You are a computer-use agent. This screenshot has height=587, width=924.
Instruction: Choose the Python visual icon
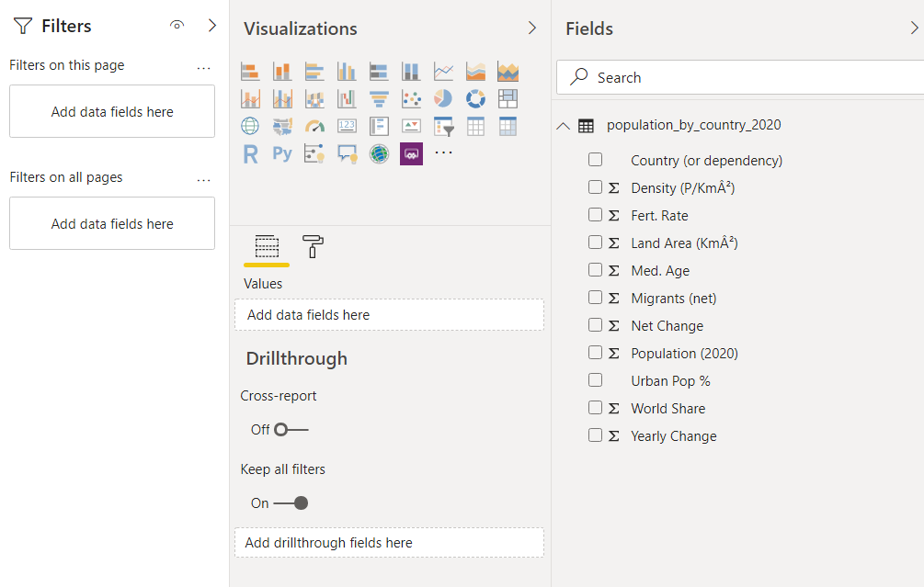point(282,153)
